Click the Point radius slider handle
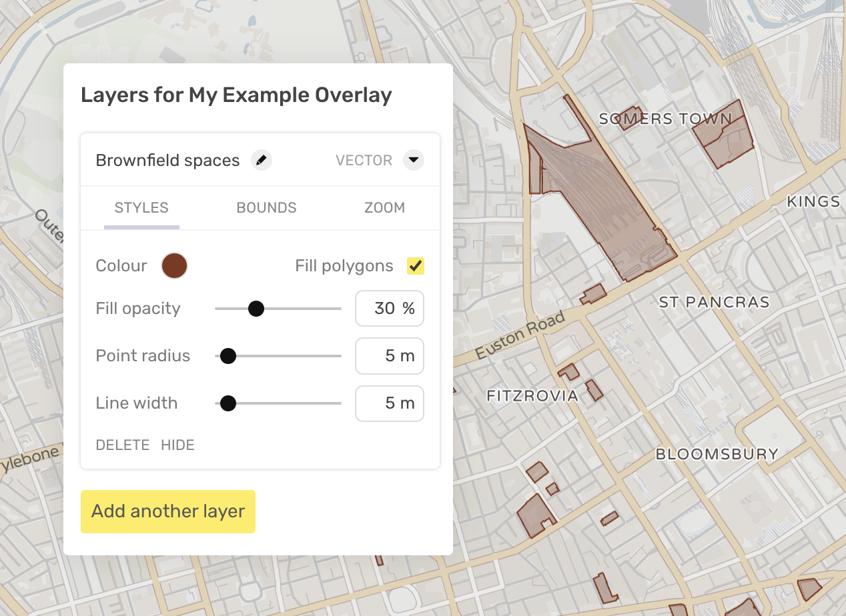 pos(228,356)
